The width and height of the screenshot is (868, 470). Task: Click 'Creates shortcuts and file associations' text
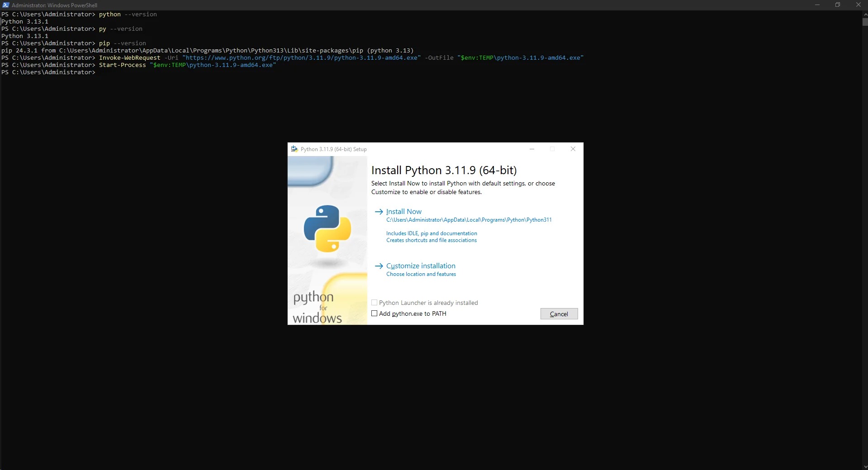pos(432,240)
